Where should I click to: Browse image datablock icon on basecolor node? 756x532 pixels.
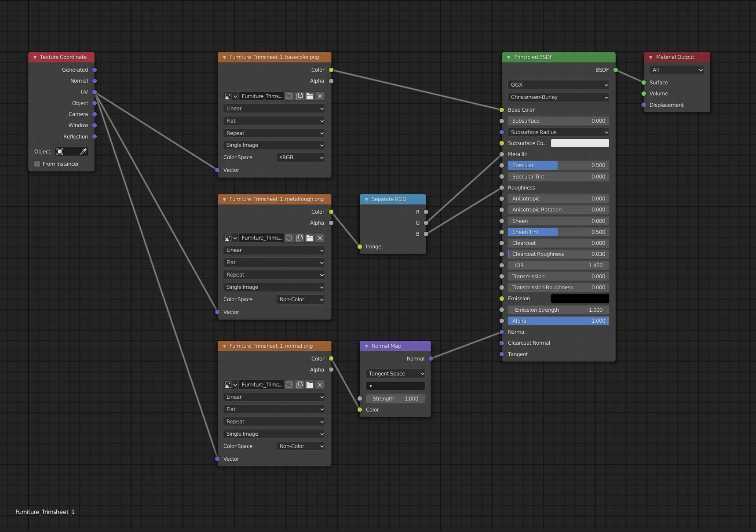[x=230, y=96]
